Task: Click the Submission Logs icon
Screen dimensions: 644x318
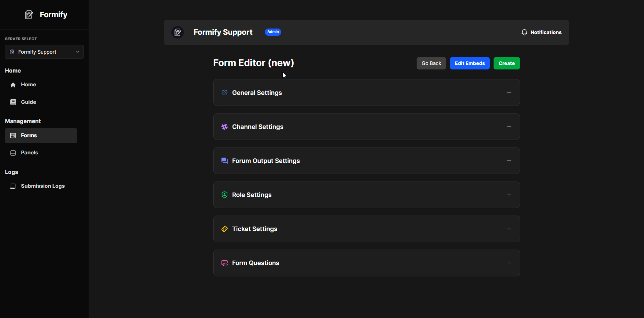Action: tap(13, 186)
